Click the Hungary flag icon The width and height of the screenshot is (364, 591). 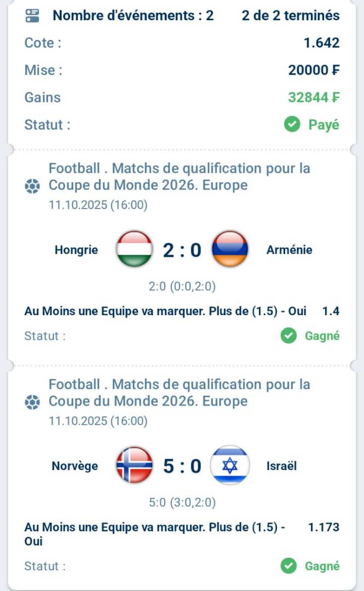point(134,250)
